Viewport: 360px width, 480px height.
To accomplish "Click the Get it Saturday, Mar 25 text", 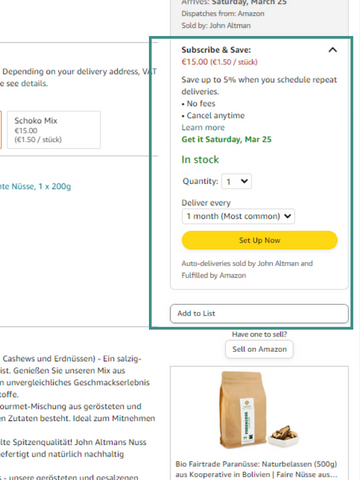I will (x=227, y=139).
